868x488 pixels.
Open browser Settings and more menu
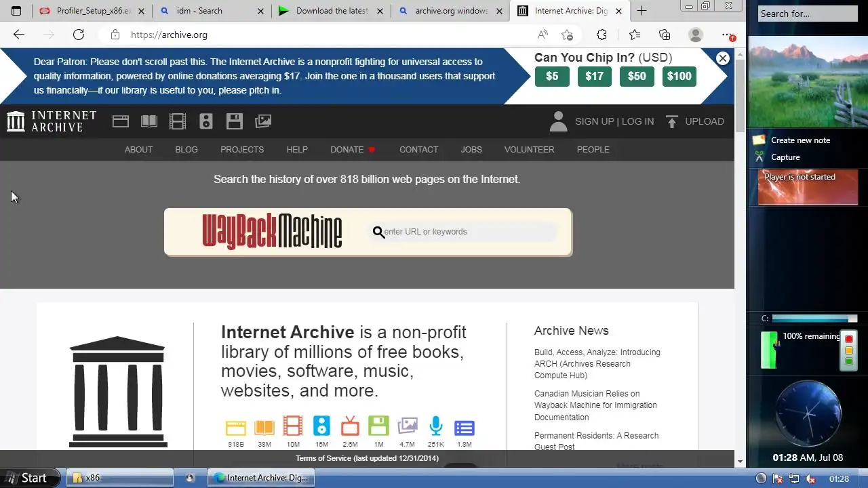tap(727, 35)
